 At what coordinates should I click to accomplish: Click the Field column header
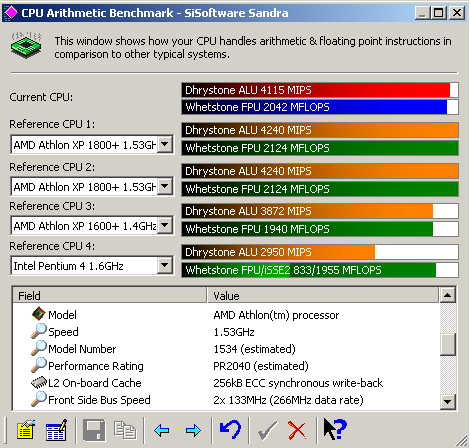(x=109, y=296)
